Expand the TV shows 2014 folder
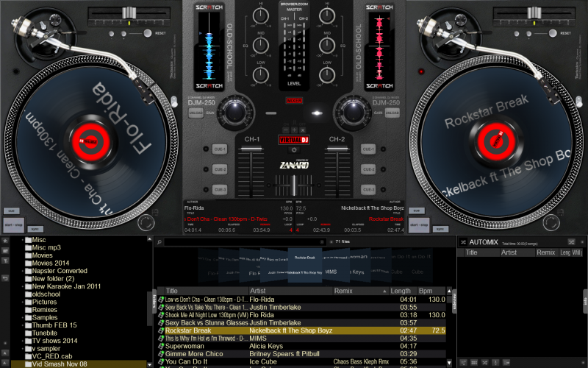This screenshot has height=368, width=588. click(23, 341)
